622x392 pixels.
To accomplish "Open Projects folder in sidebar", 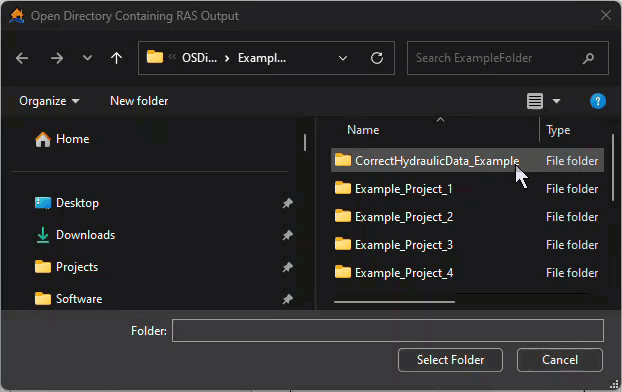I will pos(66,267).
